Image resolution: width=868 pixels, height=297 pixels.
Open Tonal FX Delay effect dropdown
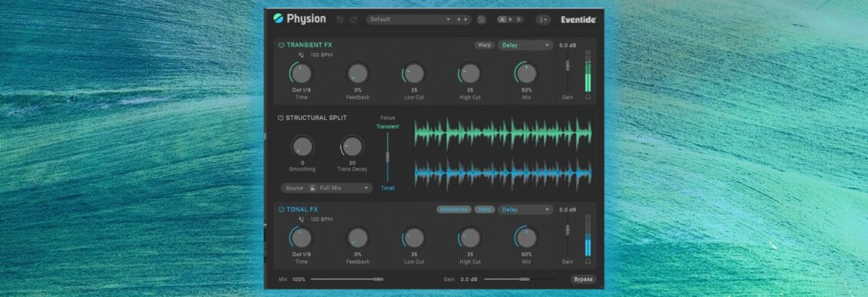[525, 210]
